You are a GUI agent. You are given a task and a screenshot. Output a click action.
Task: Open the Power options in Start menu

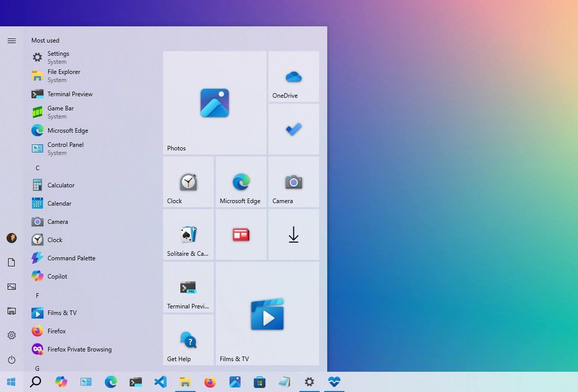(x=12, y=360)
